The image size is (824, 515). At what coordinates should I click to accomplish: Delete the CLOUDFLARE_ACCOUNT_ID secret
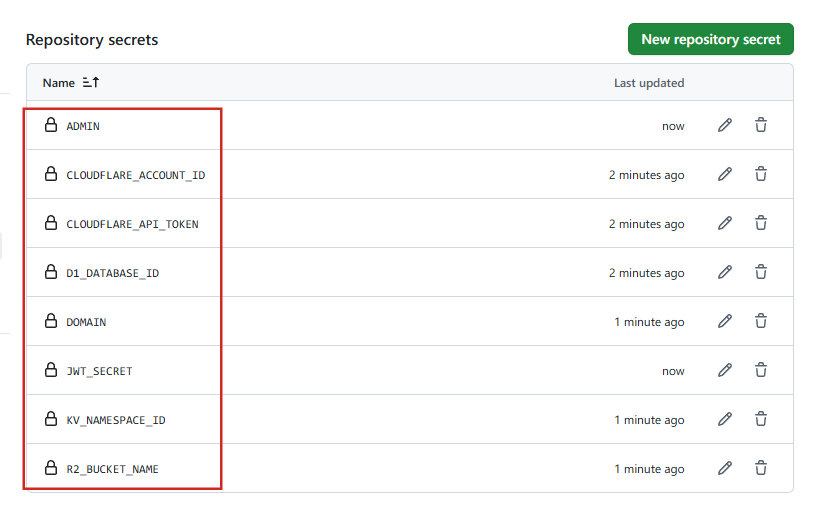[x=761, y=174]
